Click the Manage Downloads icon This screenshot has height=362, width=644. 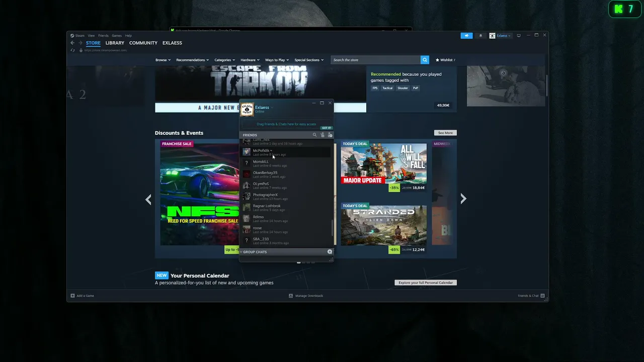(x=291, y=296)
